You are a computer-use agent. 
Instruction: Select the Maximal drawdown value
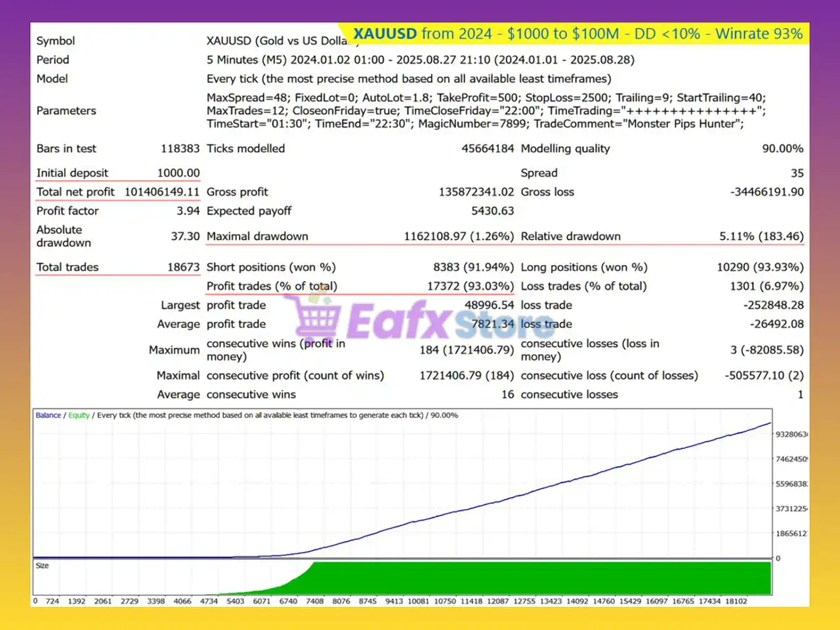coord(458,236)
